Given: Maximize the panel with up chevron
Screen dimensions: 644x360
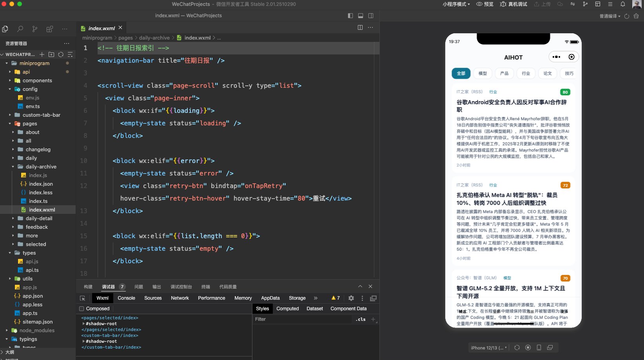Looking at the screenshot, I should point(360,286).
